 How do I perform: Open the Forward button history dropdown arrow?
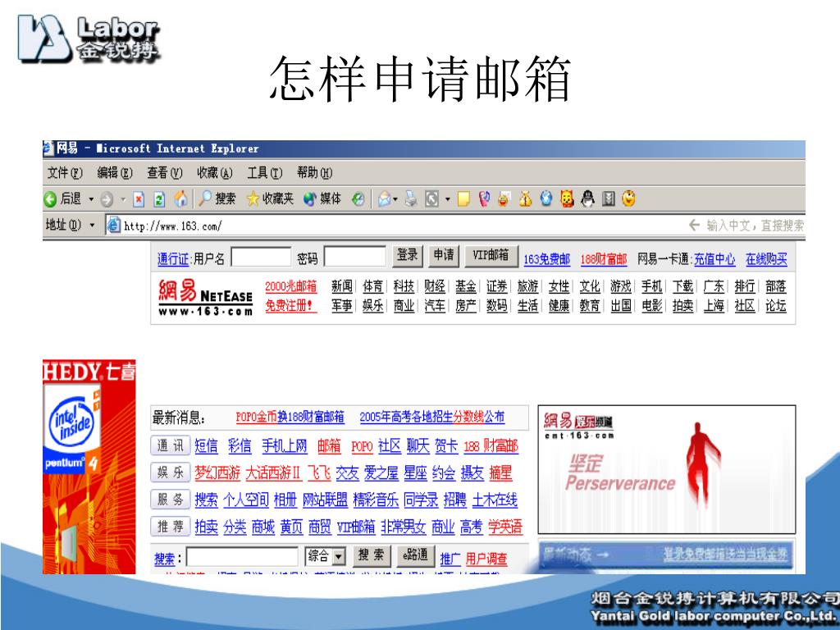[x=123, y=200]
